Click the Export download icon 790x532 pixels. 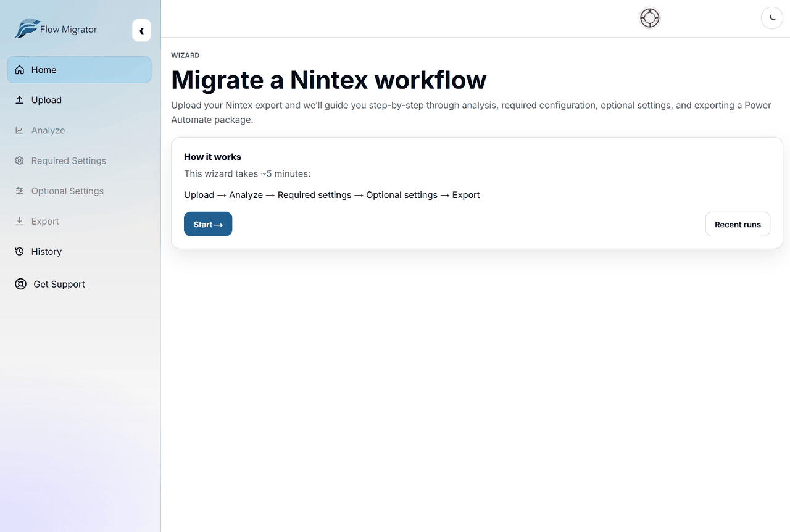[19, 221]
